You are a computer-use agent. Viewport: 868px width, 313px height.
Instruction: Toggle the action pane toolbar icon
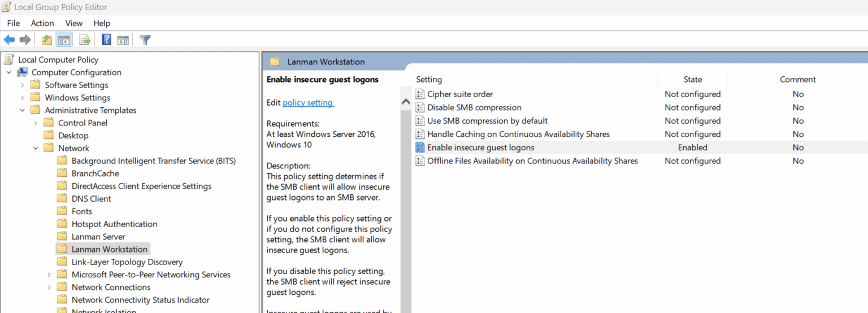tap(123, 40)
